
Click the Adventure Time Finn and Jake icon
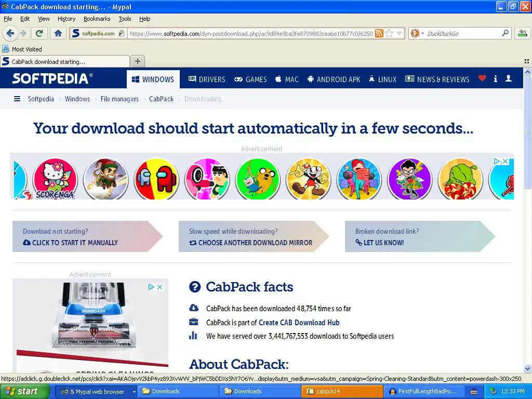pyautogui.click(x=258, y=179)
